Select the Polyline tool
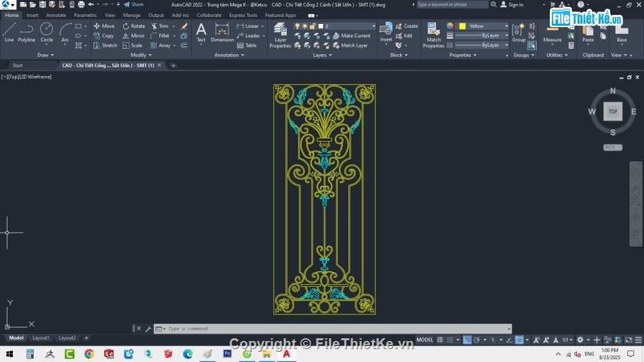This screenshot has width=644, height=362. (26, 33)
